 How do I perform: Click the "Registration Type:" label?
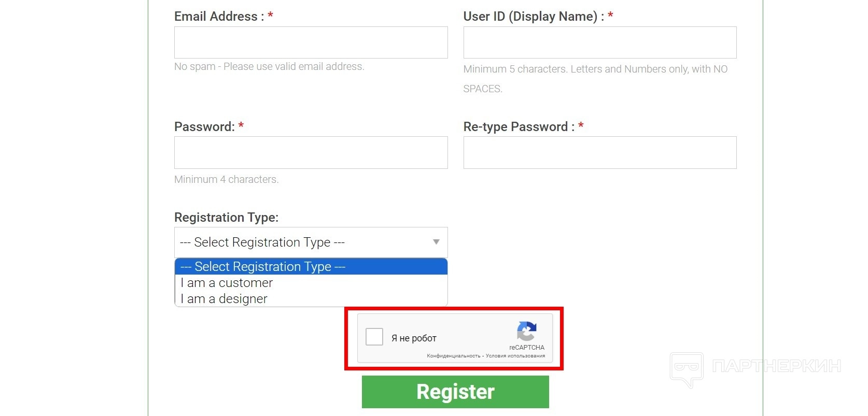(x=226, y=218)
